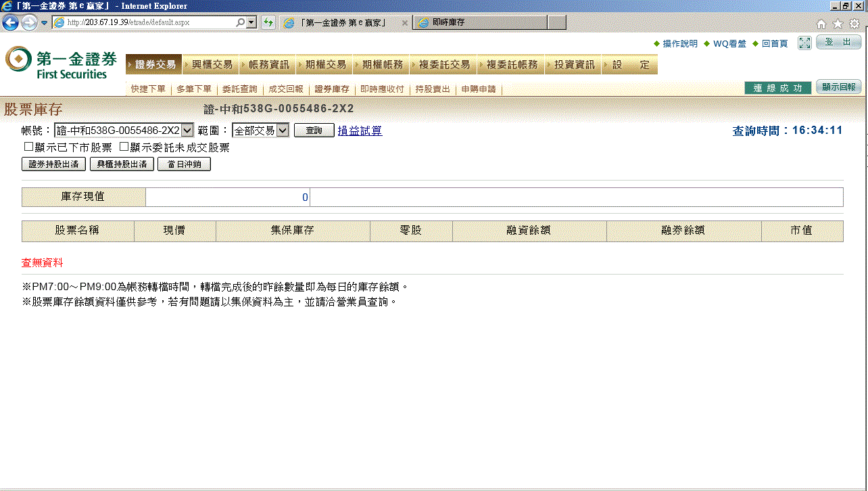This screenshot has height=491, width=868.
Task: Click the First Securities logo
Action: tap(61, 63)
